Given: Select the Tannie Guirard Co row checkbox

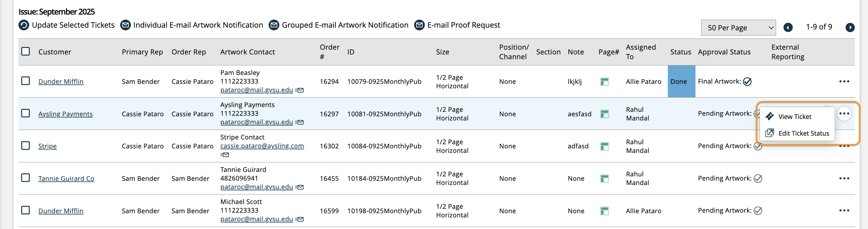Looking at the screenshot, I should (26, 178).
